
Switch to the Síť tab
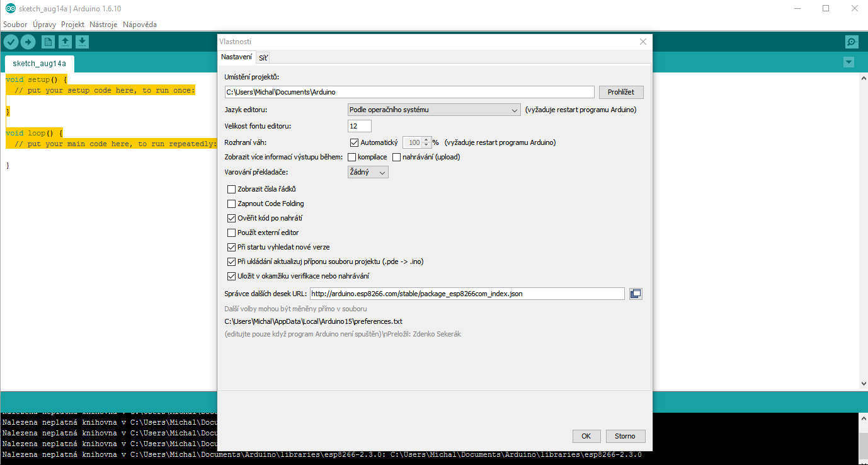tap(263, 57)
